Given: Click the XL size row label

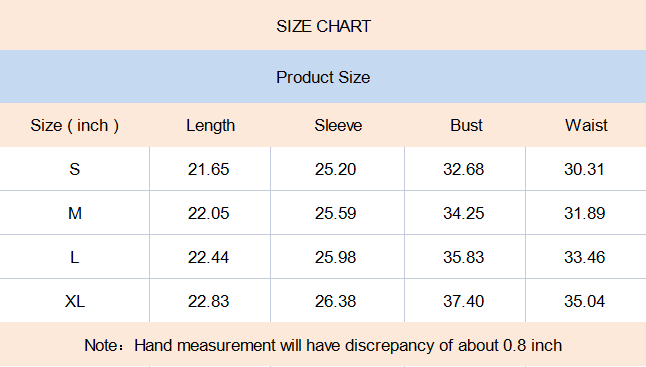Looking at the screenshot, I should 75,301.
